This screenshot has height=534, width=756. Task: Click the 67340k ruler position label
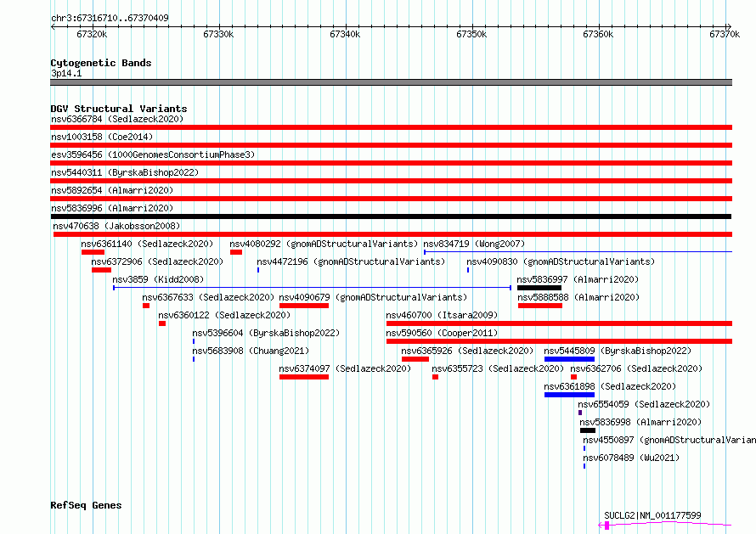pos(345,34)
